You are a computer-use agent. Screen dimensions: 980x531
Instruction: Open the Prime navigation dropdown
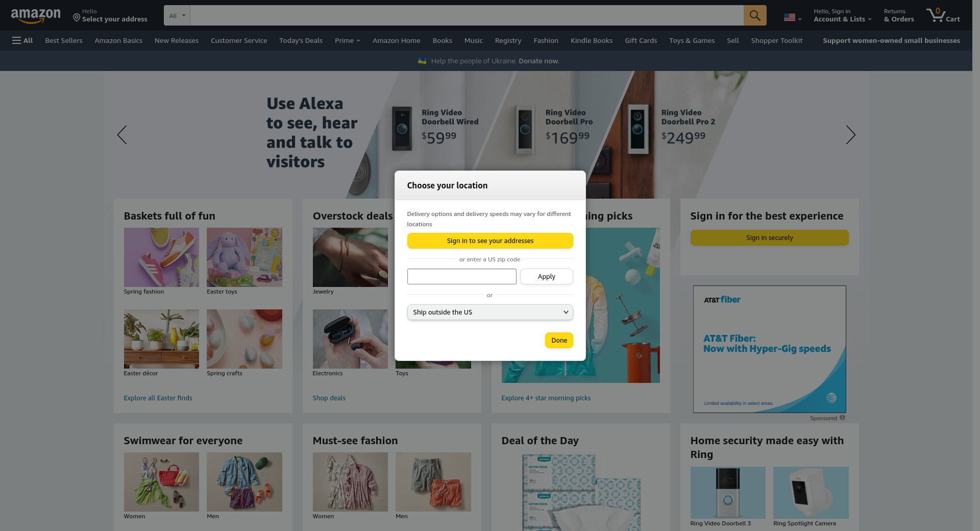tap(347, 40)
